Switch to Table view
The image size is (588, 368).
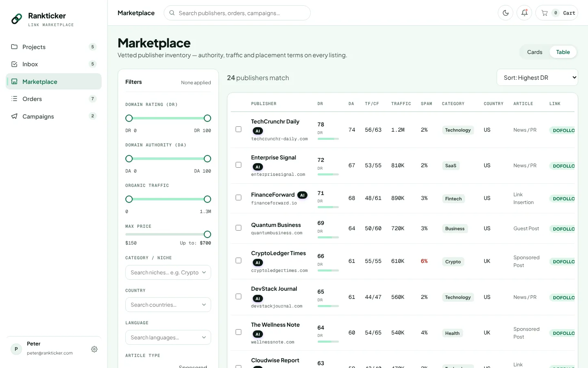click(x=563, y=52)
